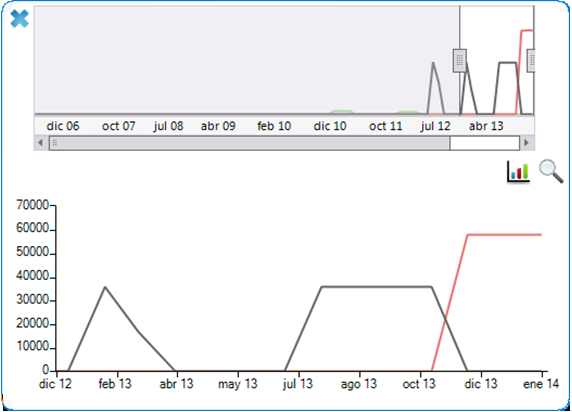Screen dimensions: 572x412
Task: Click 'abr 13' label in overview
Action: [486, 126]
